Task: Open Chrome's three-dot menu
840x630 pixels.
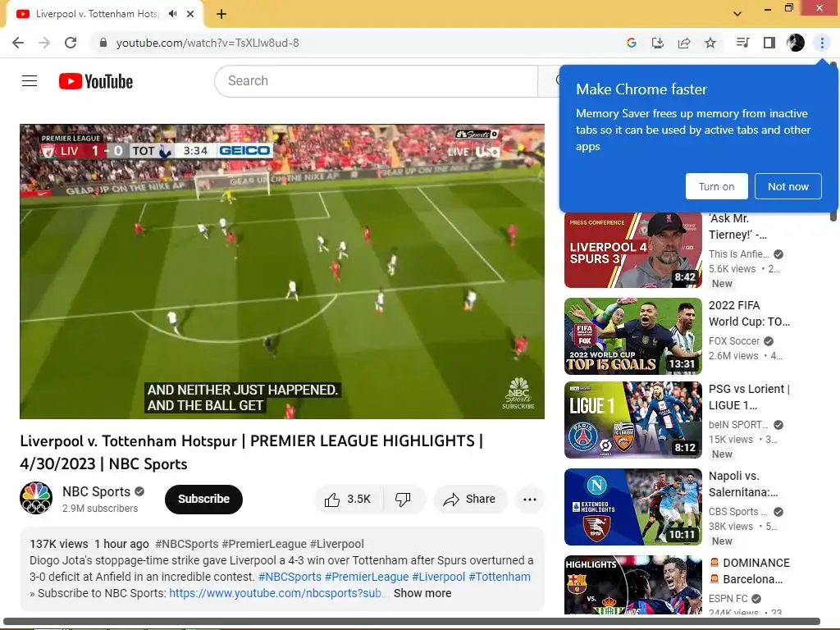Action: (822, 43)
